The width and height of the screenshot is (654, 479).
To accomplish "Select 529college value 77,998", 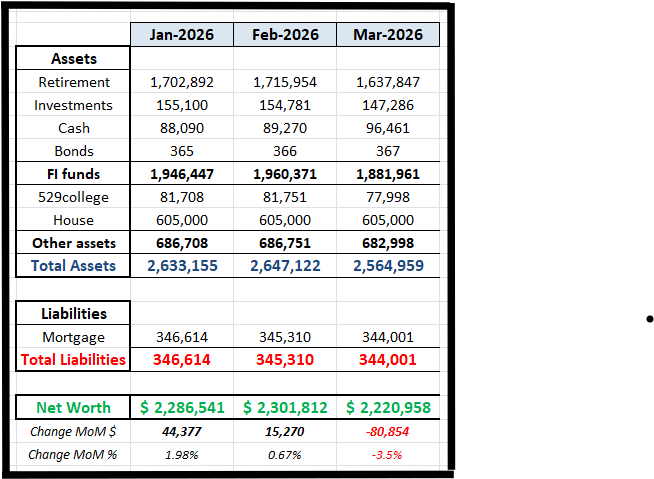I will (388, 197).
